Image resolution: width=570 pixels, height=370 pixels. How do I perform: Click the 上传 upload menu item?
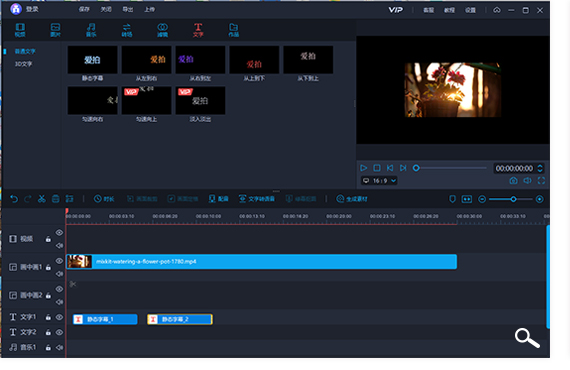coord(149,9)
